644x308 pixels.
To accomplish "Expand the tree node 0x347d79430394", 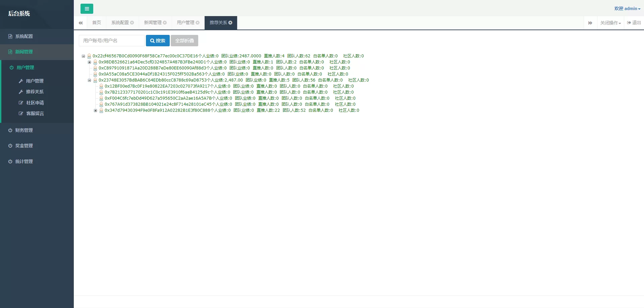I will point(96,111).
